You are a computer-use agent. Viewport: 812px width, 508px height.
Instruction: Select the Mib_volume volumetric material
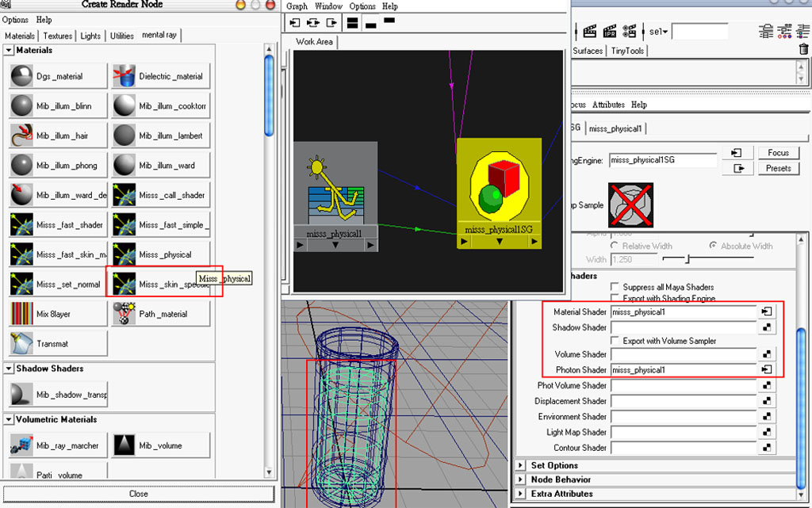click(161, 445)
